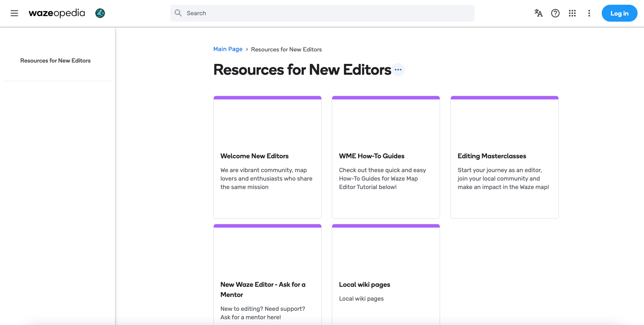Open the language translation icon
644x325 pixels.
pyautogui.click(x=538, y=13)
